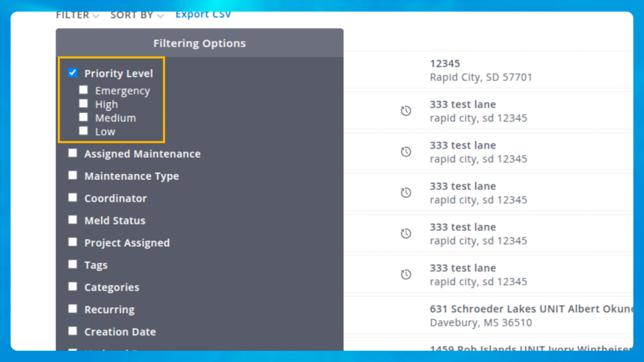
Task: Click the Meld Status label
Action: tap(115, 221)
